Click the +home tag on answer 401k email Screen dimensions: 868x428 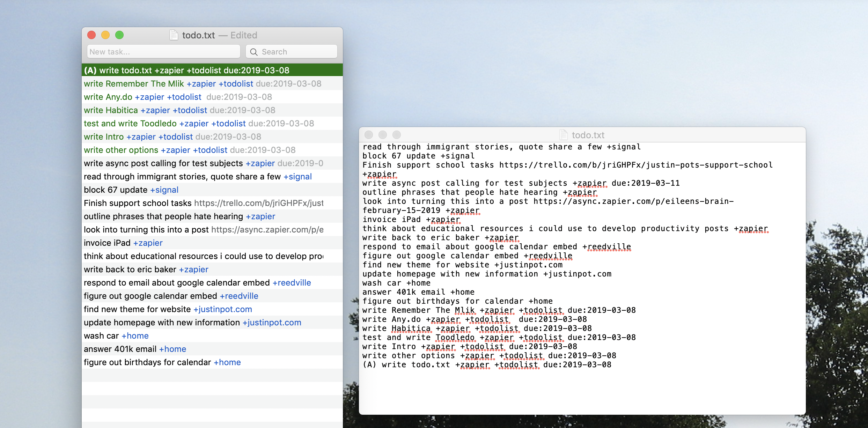(172, 349)
